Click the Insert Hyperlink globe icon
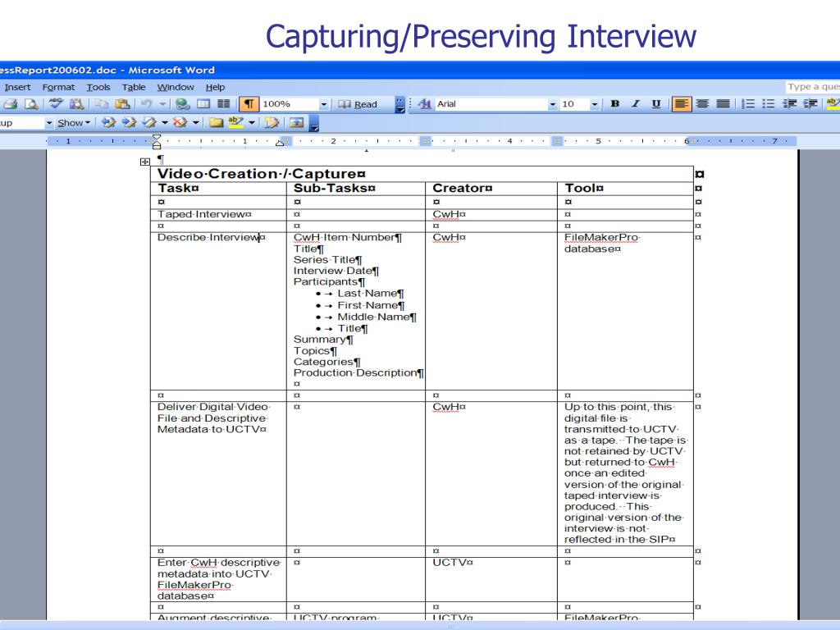Image resolution: width=840 pixels, height=630 pixels. click(183, 104)
